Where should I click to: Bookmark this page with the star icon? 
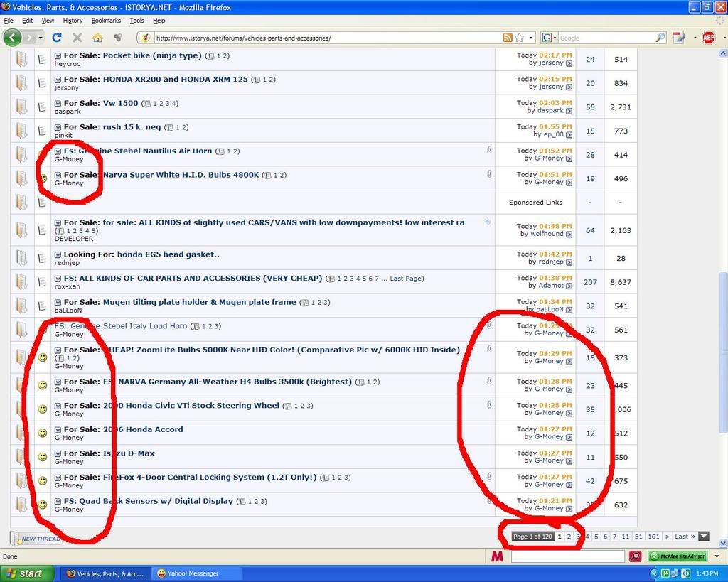pyautogui.click(x=520, y=38)
